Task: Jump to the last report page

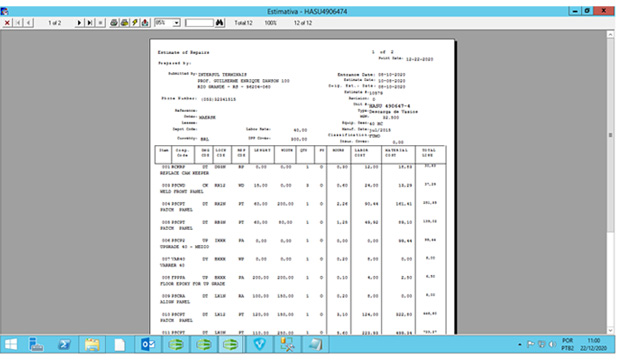Action: tap(90, 23)
